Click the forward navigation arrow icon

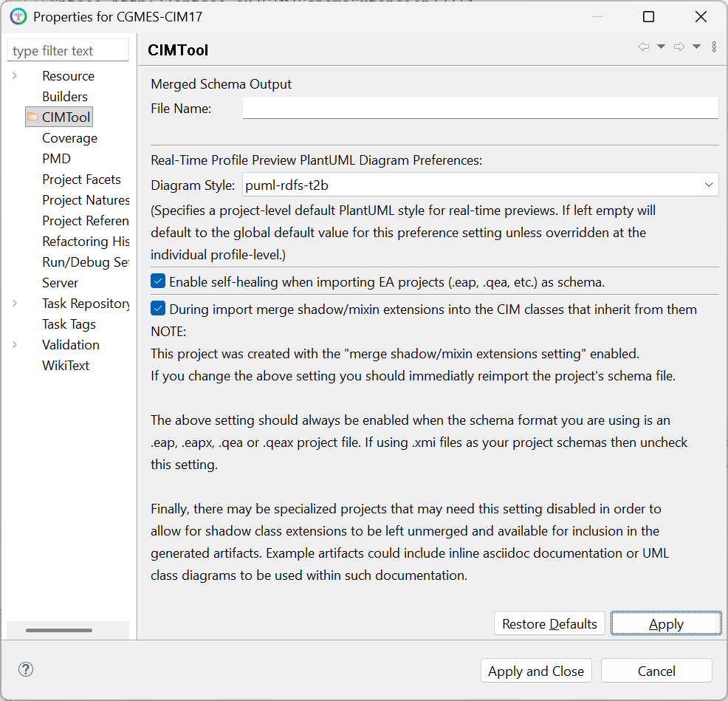[x=679, y=47]
